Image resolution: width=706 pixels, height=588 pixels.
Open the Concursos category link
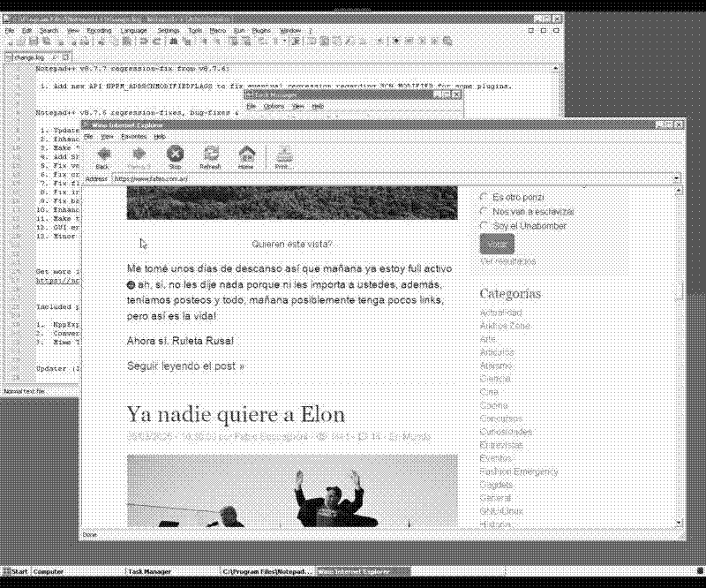[x=501, y=418]
